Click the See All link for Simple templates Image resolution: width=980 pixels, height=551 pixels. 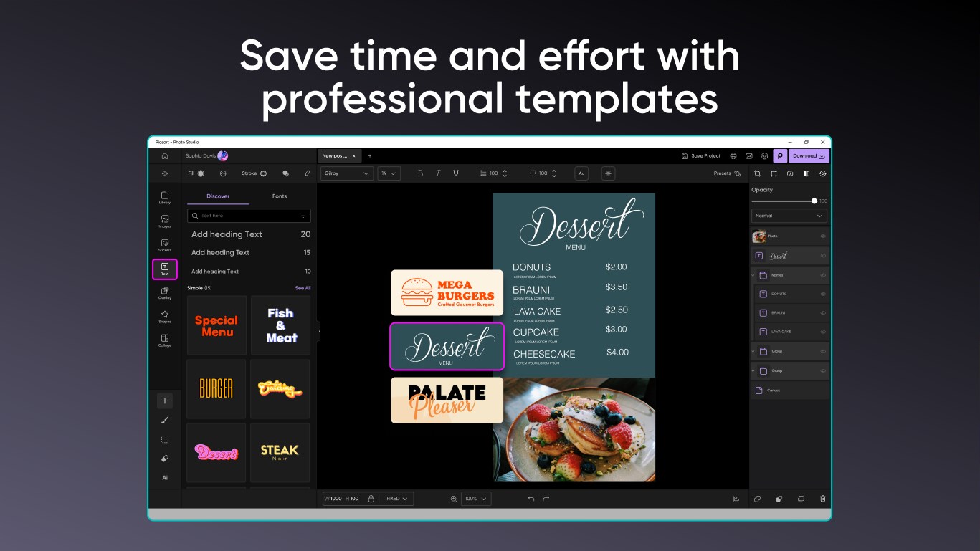point(301,287)
